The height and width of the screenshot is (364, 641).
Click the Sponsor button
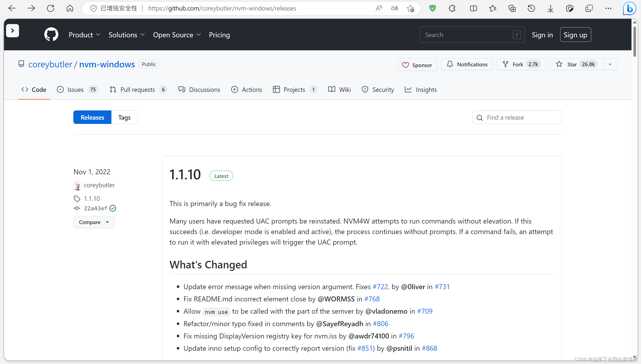click(x=417, y=65)
